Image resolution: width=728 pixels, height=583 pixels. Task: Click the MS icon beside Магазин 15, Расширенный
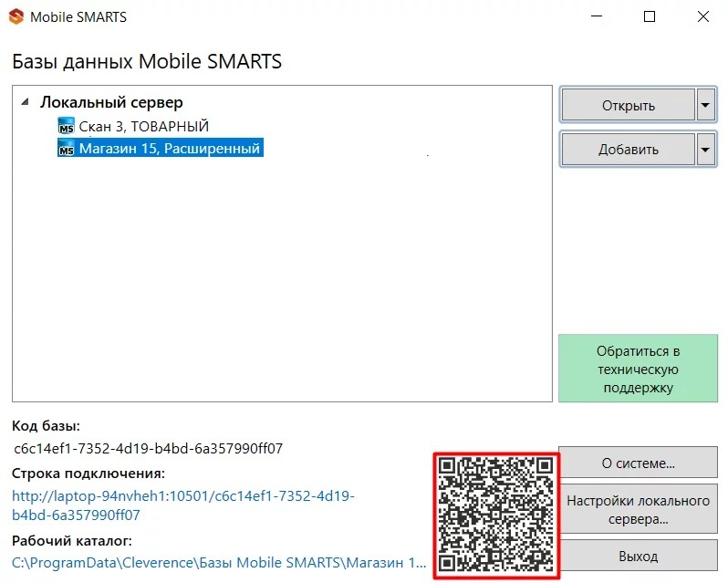pos(66,149)
